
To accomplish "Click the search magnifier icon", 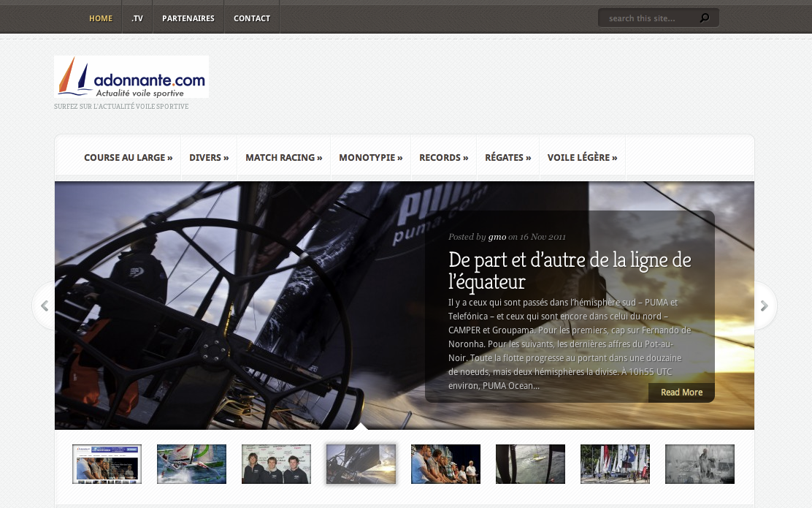I will [704, 18].
